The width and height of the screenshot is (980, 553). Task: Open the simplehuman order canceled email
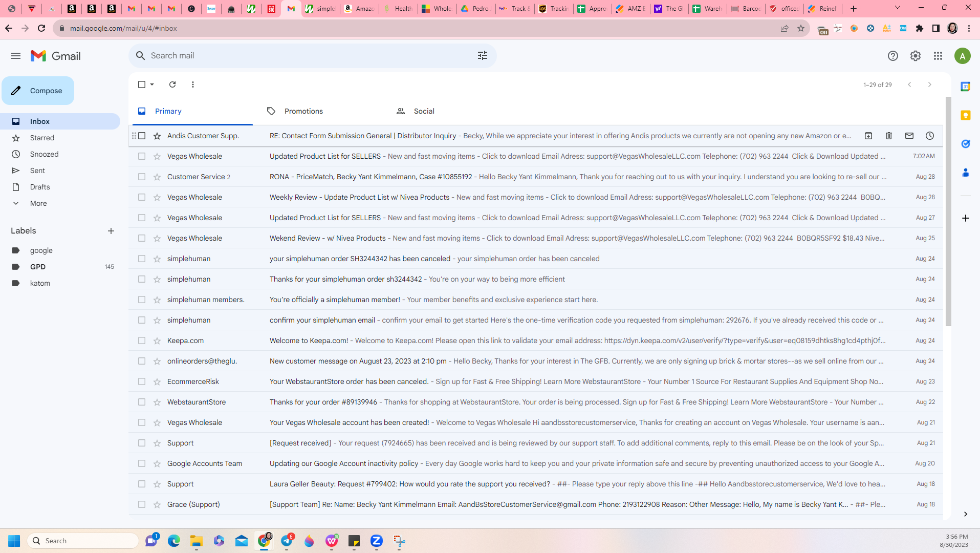coord(535,259)
